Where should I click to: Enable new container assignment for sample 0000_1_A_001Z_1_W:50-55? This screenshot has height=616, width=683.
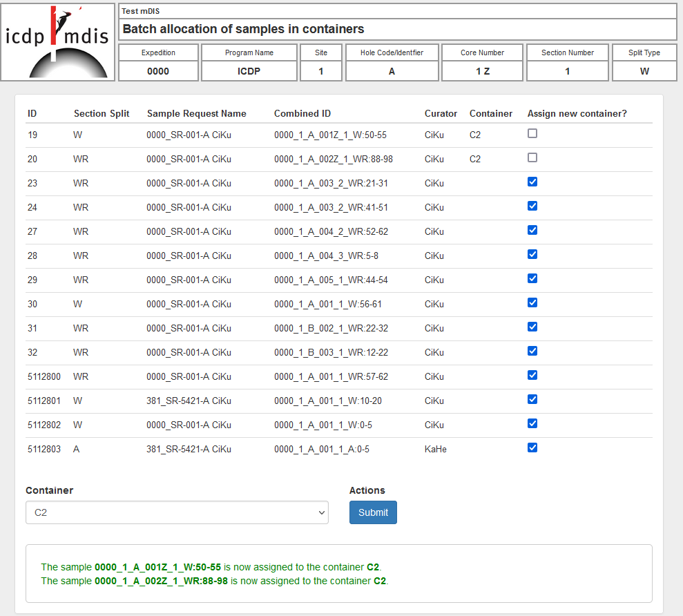pyautogui.click(x=532, y=133)
